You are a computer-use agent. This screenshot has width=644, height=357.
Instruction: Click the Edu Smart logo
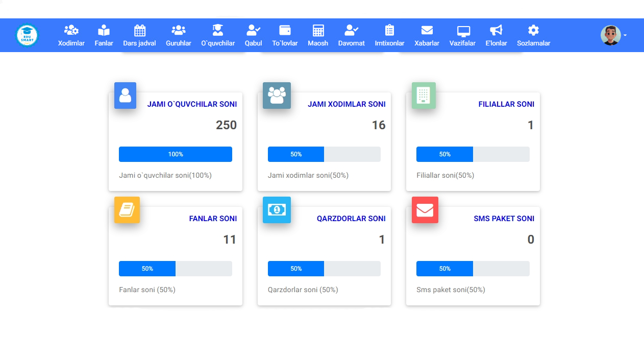pos(27,35)
